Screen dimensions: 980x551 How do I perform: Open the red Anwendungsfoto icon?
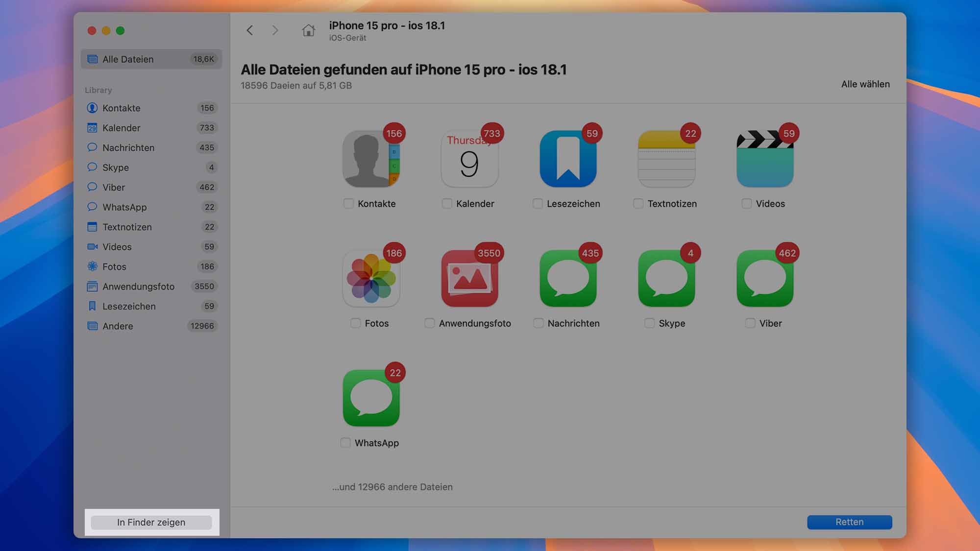point(470,278)
